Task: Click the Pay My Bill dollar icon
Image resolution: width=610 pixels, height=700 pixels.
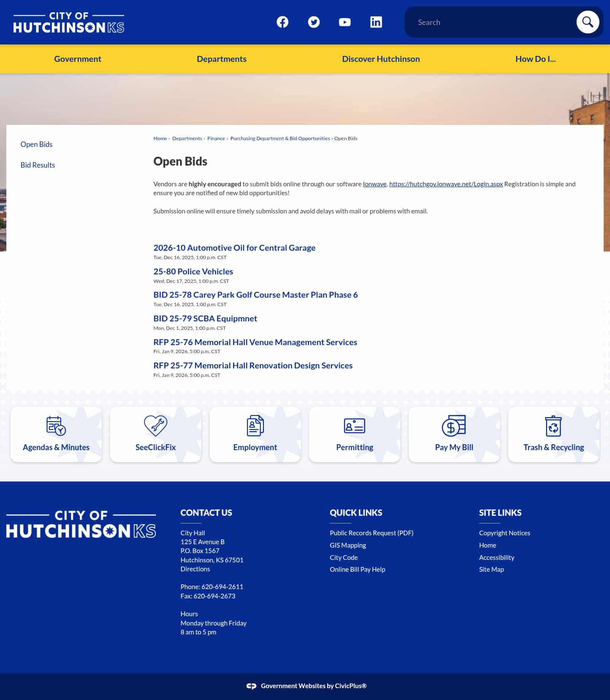Action: 454,426
